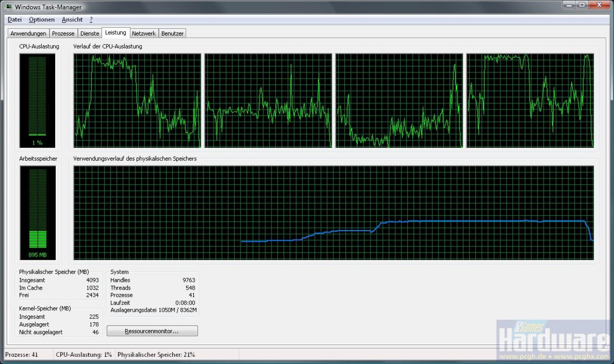Switch to the Prozesse tab
The width and height of the screenshot is (614, 364).
[63, 33]
